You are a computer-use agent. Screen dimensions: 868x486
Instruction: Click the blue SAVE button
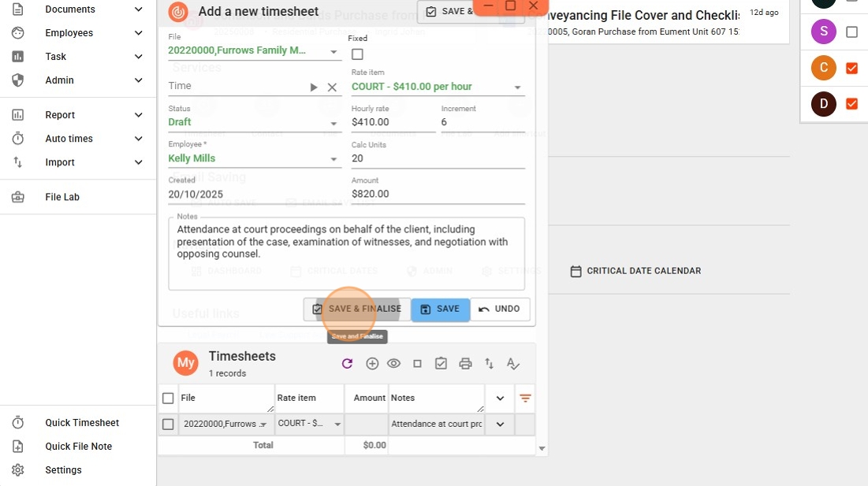[x=440, y=310]
